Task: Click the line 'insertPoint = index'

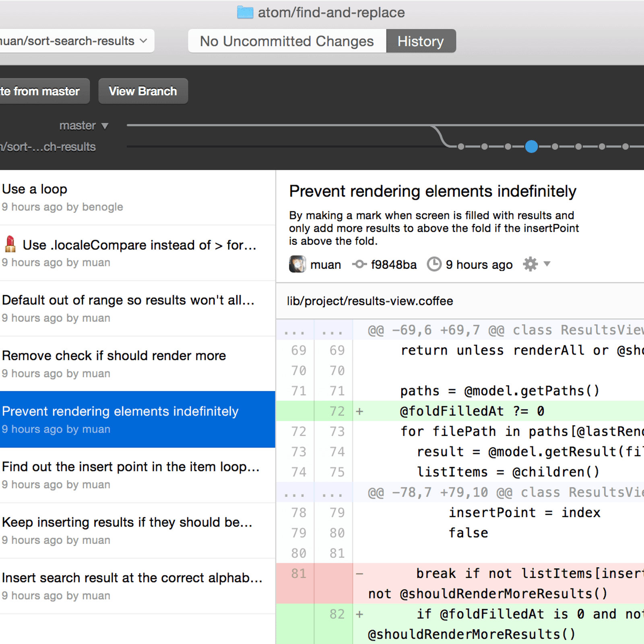Action: (x=524, y=513)
